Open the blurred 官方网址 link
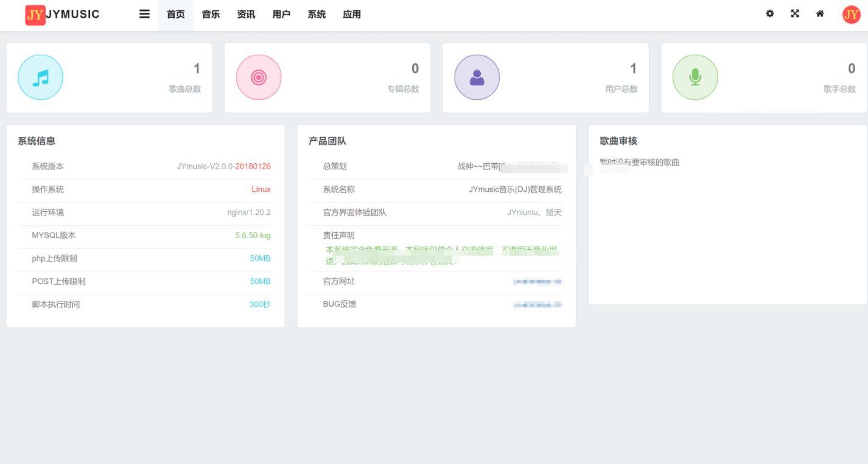The height and width of the screenshot is (464, 868). (x=538, y=282)
